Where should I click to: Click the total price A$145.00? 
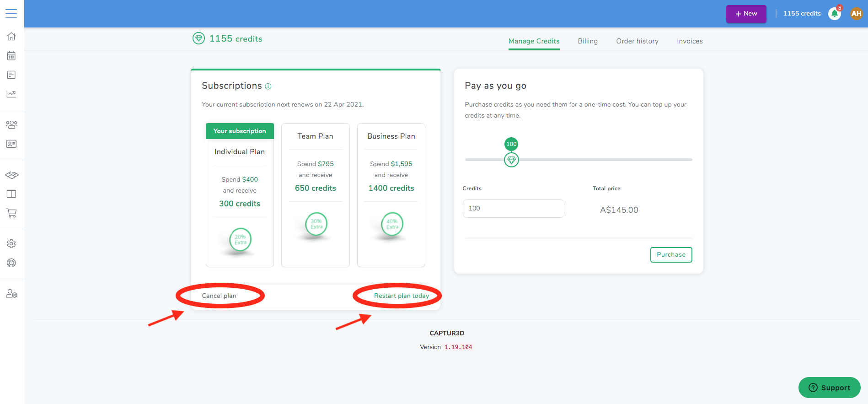(x=619, y=210)
